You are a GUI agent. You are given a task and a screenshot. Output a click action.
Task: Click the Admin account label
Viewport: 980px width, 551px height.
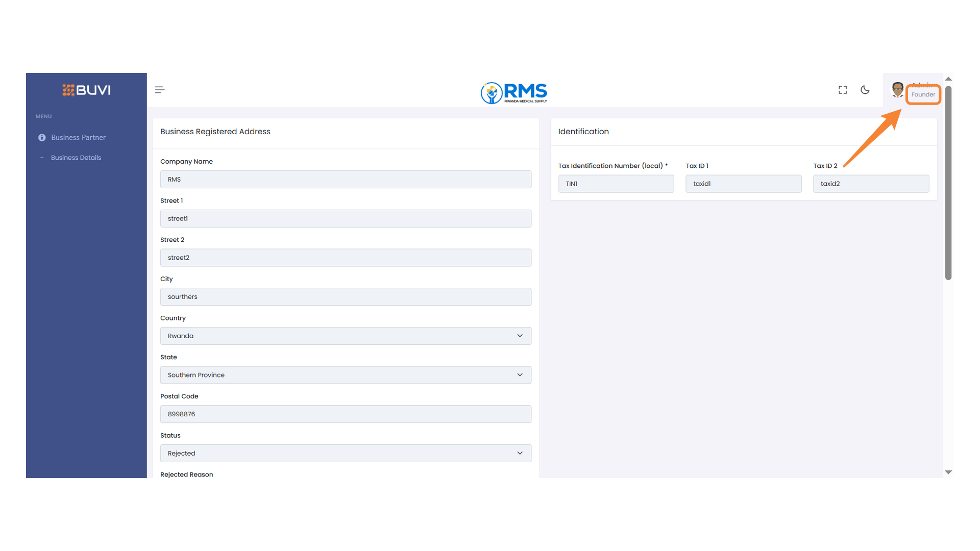(x=922, y=85)
